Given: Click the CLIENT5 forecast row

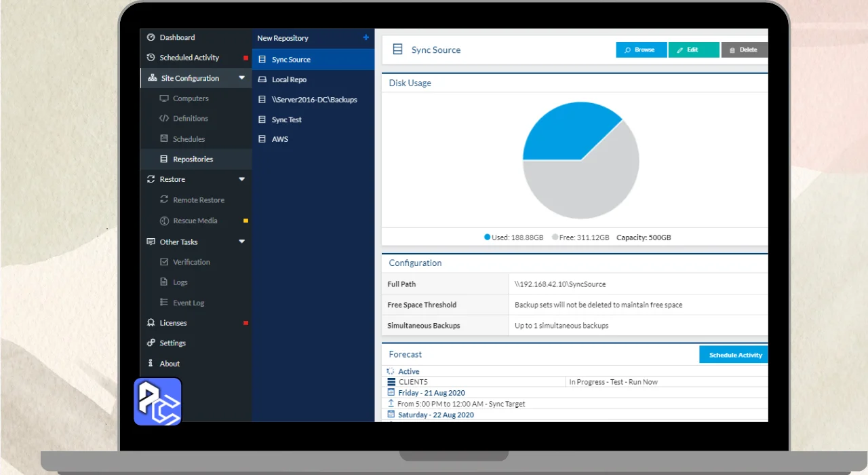Looking at the screenshot, I should click(x=576, y=382).
